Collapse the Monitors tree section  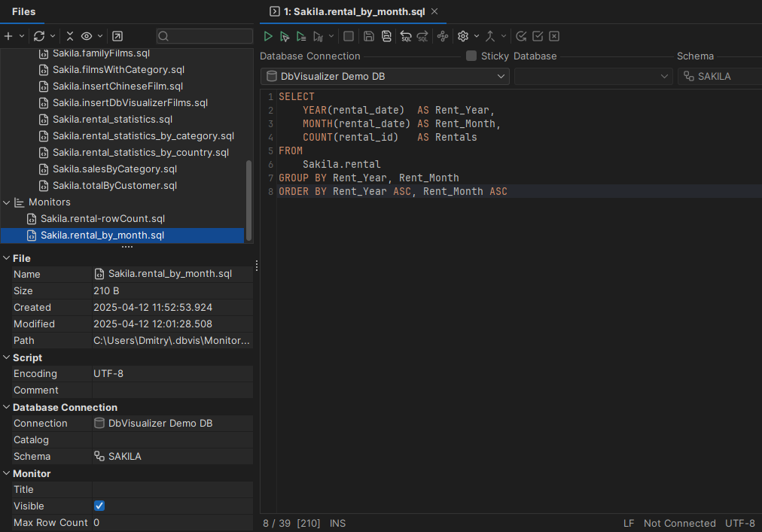click(6, 202)
